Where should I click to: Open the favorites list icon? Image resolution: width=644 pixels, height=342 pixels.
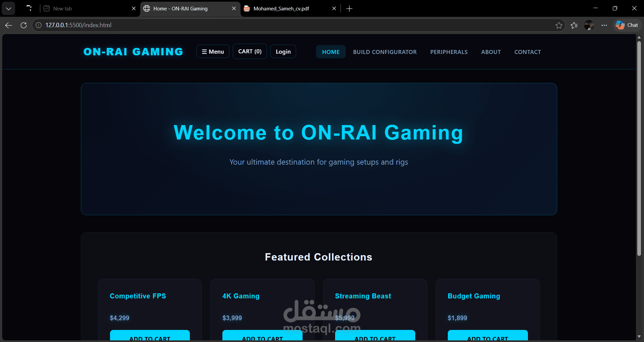[x=574, y=25]
